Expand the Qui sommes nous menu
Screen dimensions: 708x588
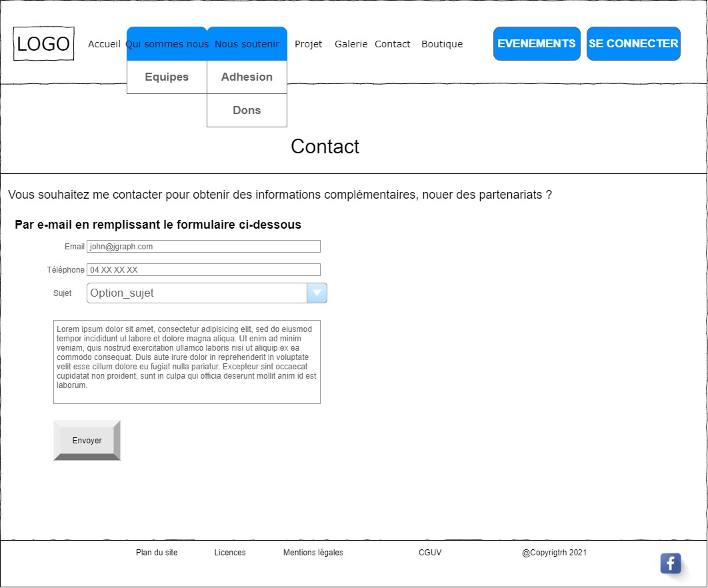167,44
